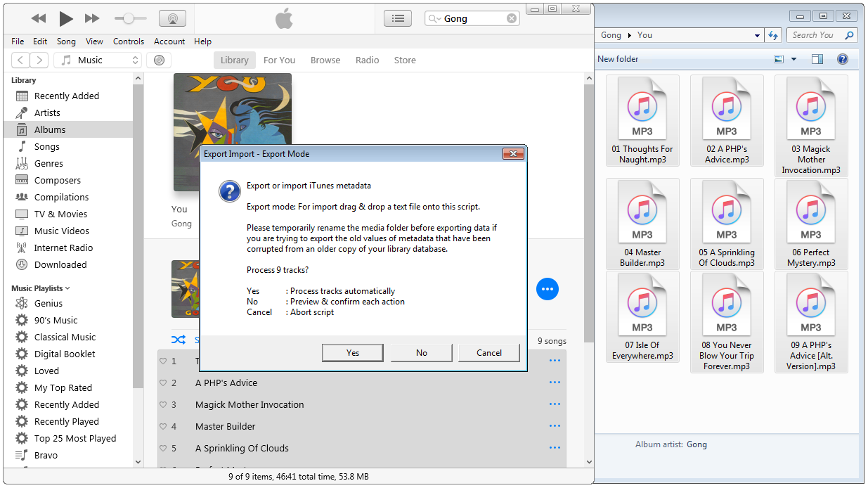Image resolution: width=868 pixels, height=488 pixels.
Task: Click the iTunes back navigation arrow
Action: point(21,60)
